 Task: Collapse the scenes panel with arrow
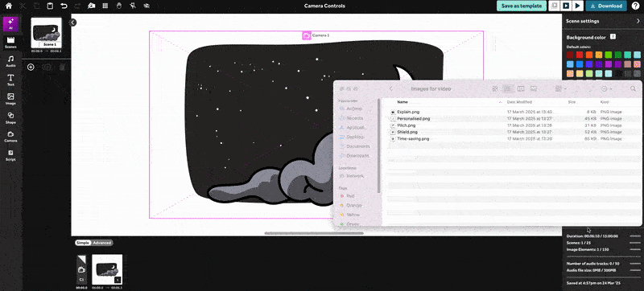click(x=72, y=23)
